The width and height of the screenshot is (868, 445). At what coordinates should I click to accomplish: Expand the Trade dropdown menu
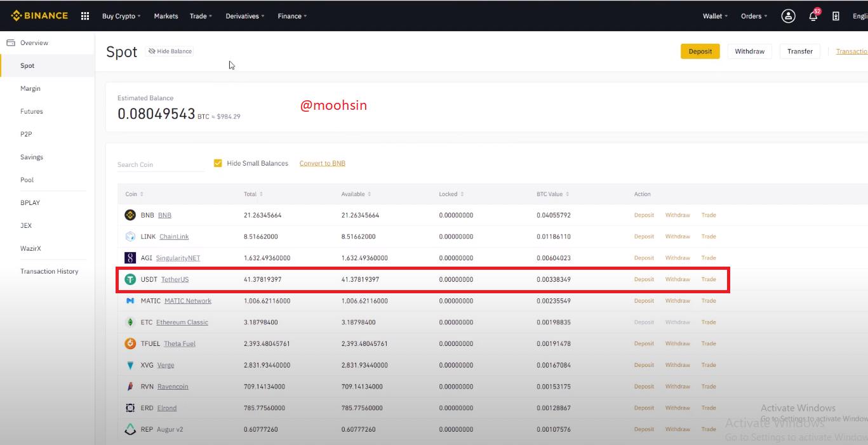click(x=201, y=16)
